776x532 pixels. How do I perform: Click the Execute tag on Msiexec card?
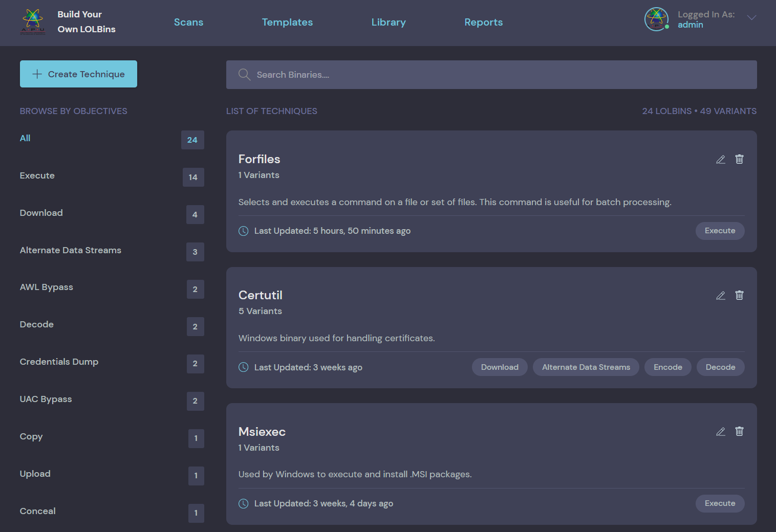pos(720,503)
